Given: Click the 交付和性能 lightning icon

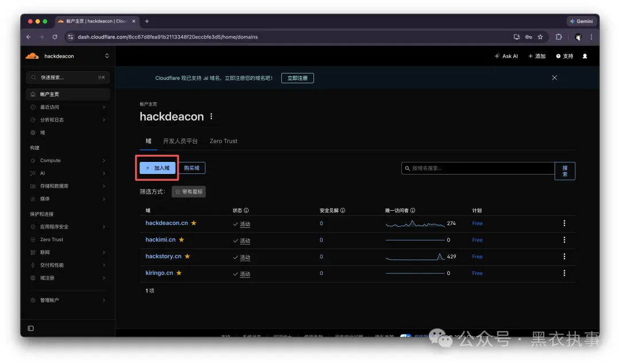Looking at the screenshot, I should [x=33, y=265].
